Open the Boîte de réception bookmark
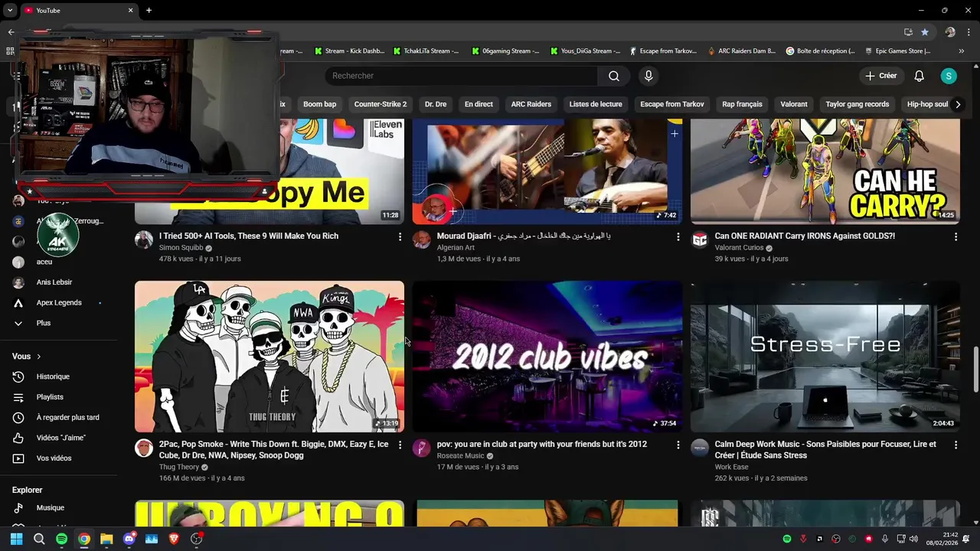Image resolution: width=980 pixels, height=551 pixels. 821,51
